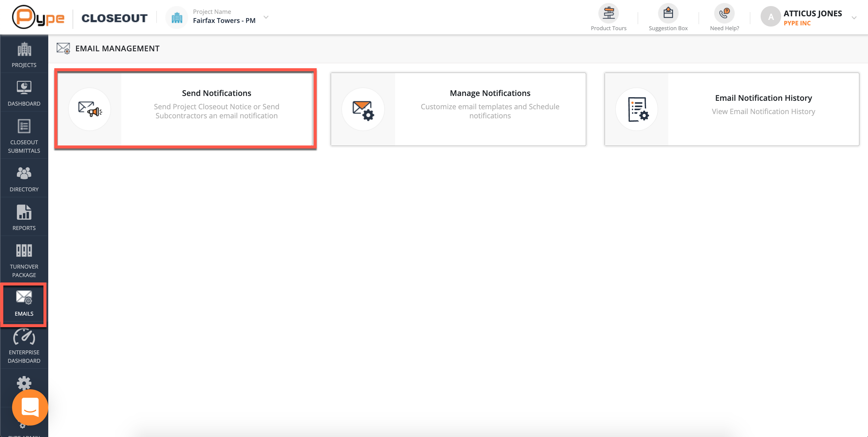Click the settings gear in sidebar

tap(24, 382)
